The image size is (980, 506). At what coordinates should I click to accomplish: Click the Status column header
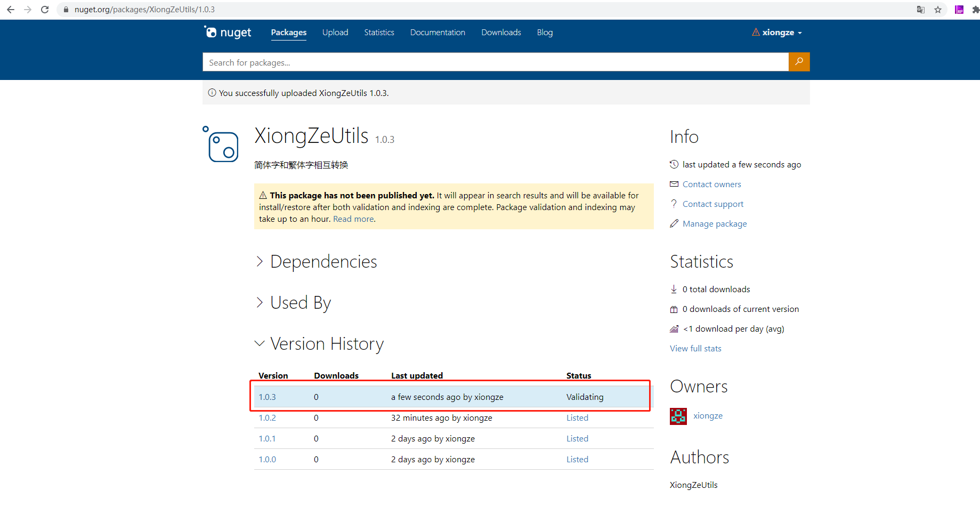coord(579,375)
